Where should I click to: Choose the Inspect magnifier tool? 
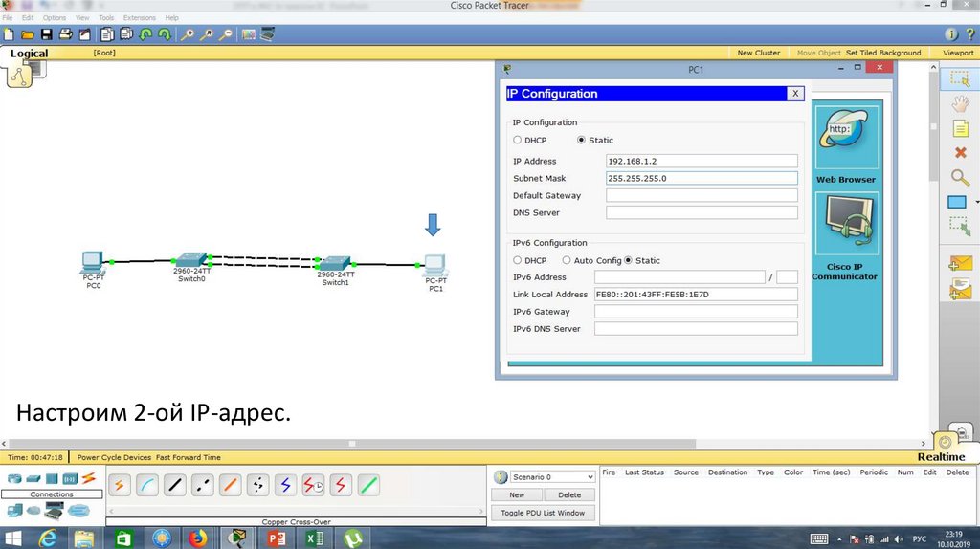[x=960, y=178]
